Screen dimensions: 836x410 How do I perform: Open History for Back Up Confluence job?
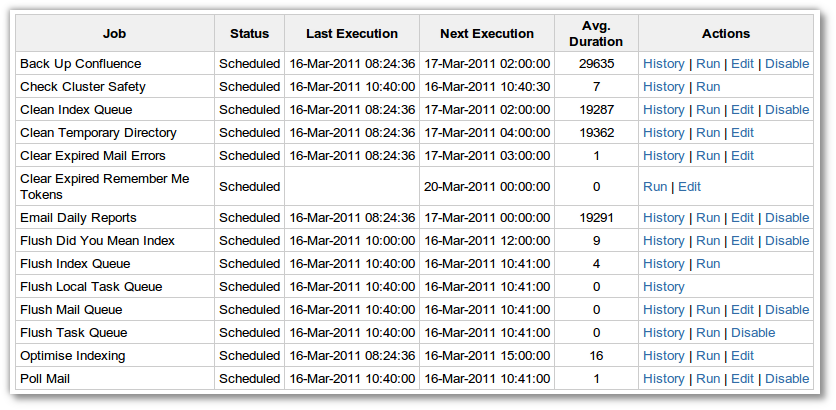pos(663,63)
